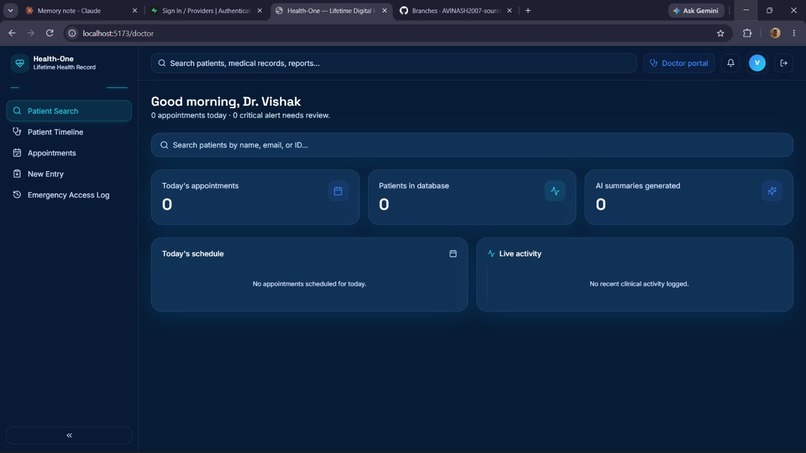Open New Entry in the sidebar
The width and height of the screenshot is (806, 453).
pos(69,174)
